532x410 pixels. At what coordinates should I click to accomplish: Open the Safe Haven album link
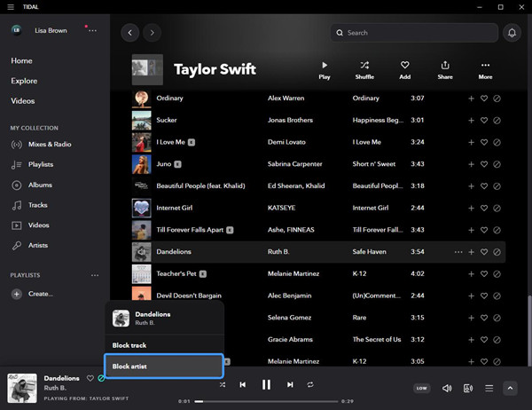coord(369,252)
